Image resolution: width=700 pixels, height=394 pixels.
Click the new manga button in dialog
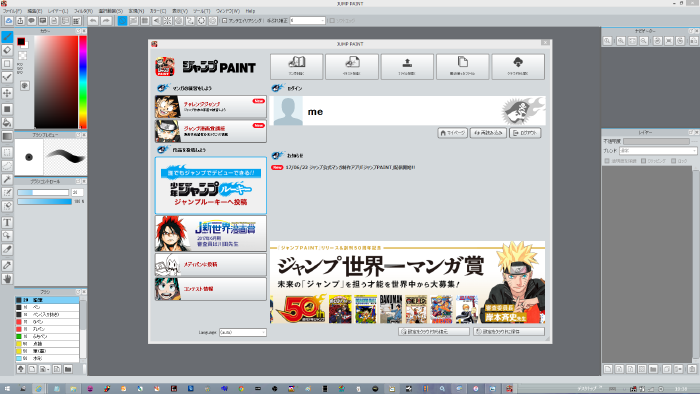pyautogui.click(x=296, y=66)
